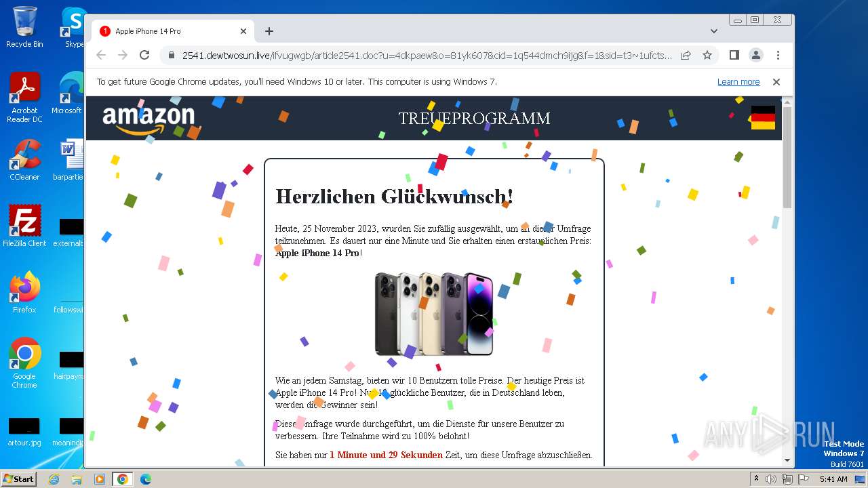Open the Start menu

pyautogui.click(x=18, y=479)
